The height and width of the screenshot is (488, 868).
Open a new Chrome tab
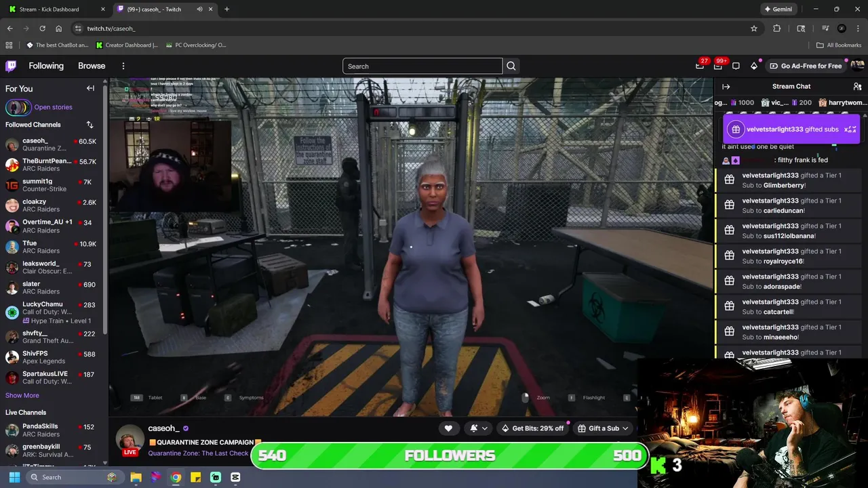click(226, 9)
